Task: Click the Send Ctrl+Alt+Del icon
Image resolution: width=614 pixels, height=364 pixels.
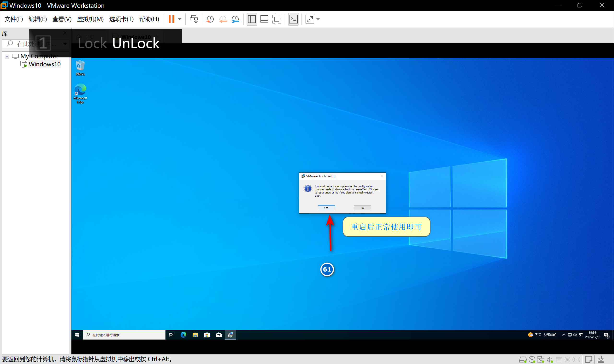Action: click(194, 19)
